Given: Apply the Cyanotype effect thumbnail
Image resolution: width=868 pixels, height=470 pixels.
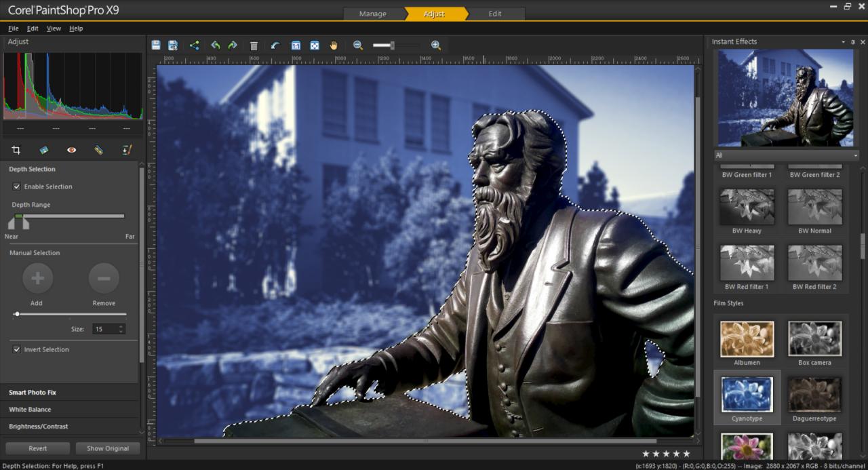Looking at the screenshot, I should (x=747, y=395).
